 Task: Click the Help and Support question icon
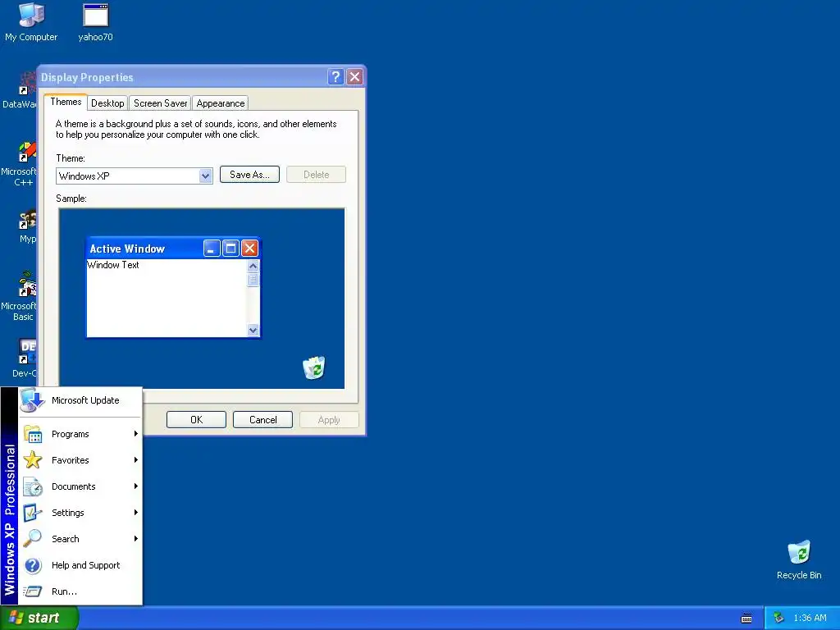[x=33, y=565]
